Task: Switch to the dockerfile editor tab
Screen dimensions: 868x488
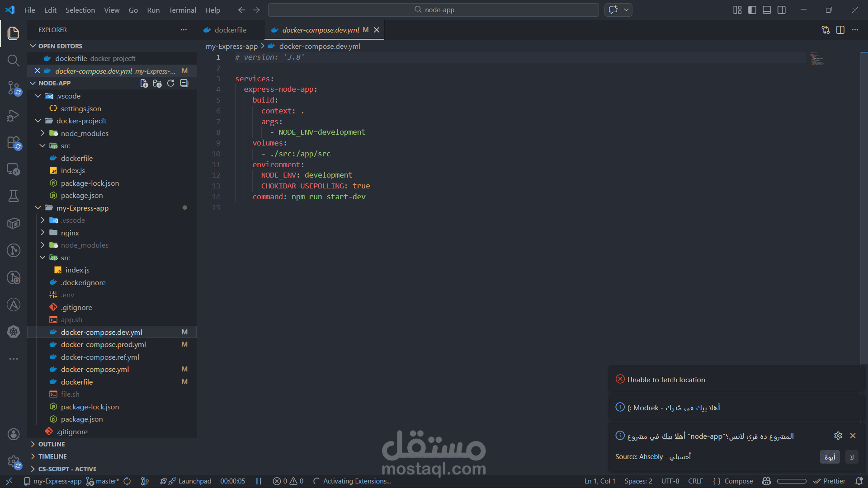Action: click(230, 30)
